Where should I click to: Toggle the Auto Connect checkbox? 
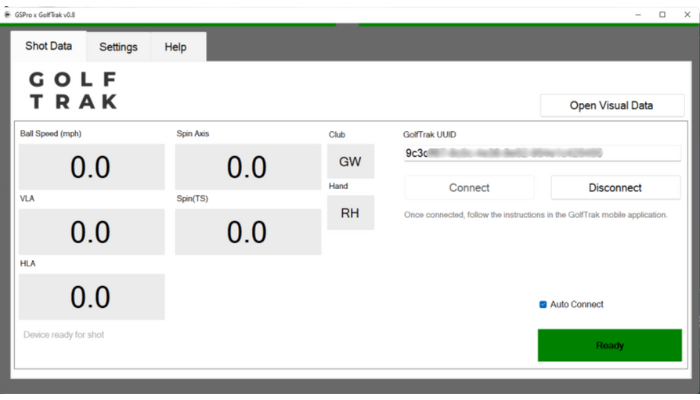pyautogui.click(x=543, y=304)
